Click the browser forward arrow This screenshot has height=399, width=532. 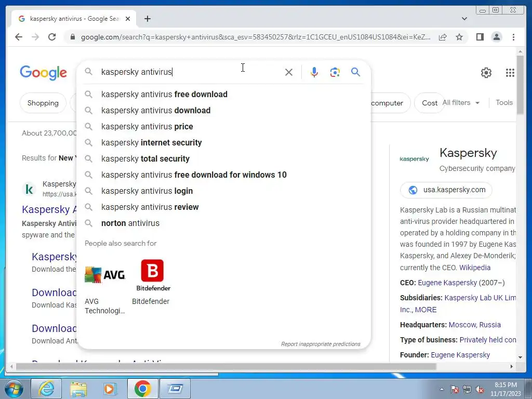coord(35,37)
